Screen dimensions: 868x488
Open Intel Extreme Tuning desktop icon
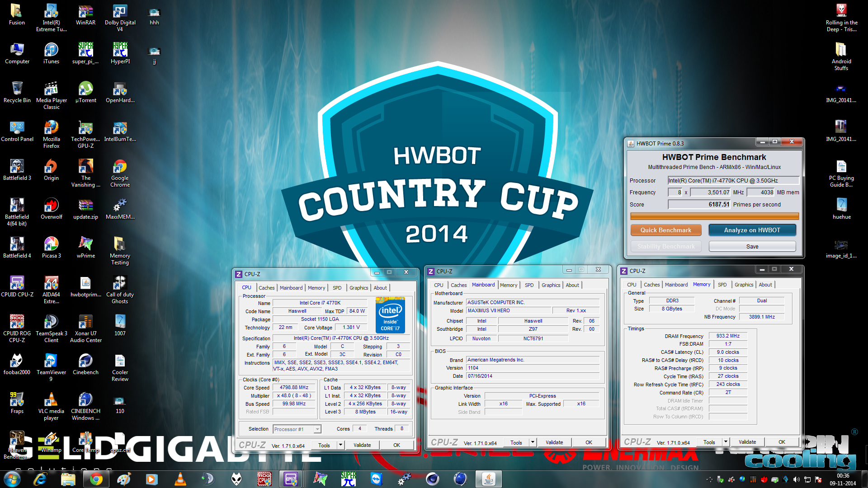click(51, 17)
